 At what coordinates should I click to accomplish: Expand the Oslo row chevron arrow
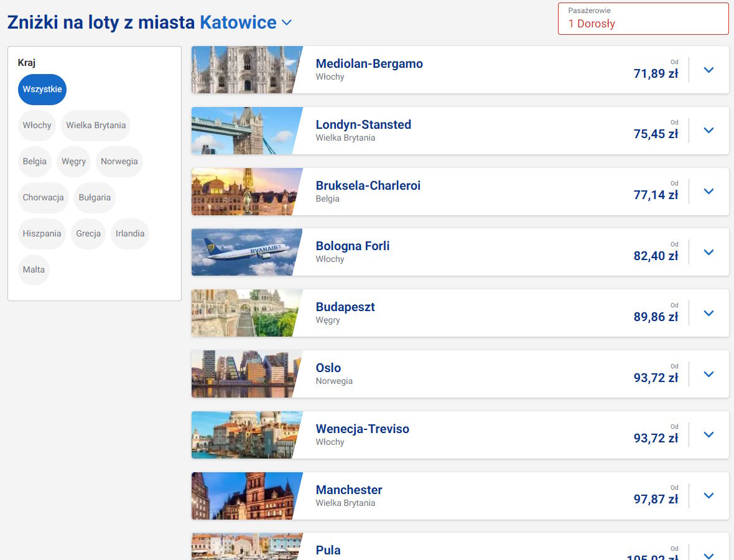[708, 374]
